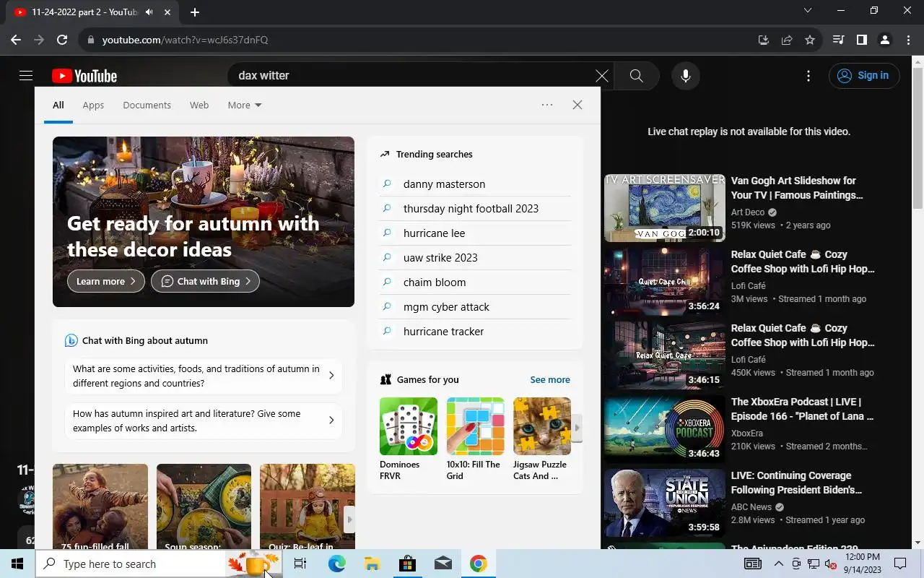924x578 pixels.
Task: Open Chrome install app icon
Action: [x=764, y=40]
